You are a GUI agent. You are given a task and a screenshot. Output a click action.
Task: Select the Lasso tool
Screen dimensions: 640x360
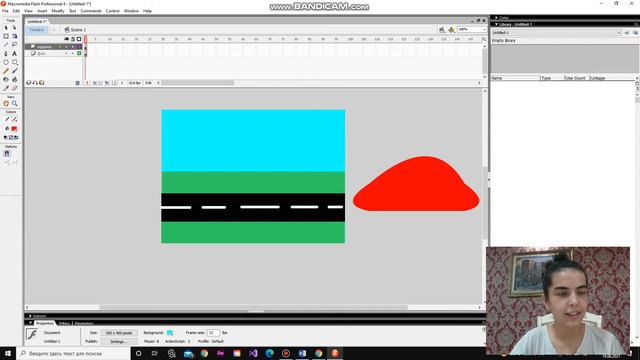pos(14,44)
